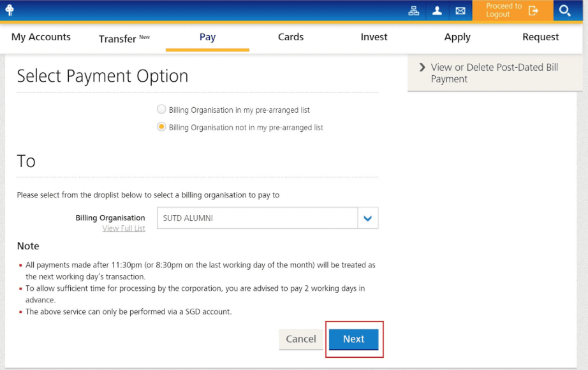Click the search magnifier icon
Viewport: 588px width, 370px height.
[x=565, y=10]
